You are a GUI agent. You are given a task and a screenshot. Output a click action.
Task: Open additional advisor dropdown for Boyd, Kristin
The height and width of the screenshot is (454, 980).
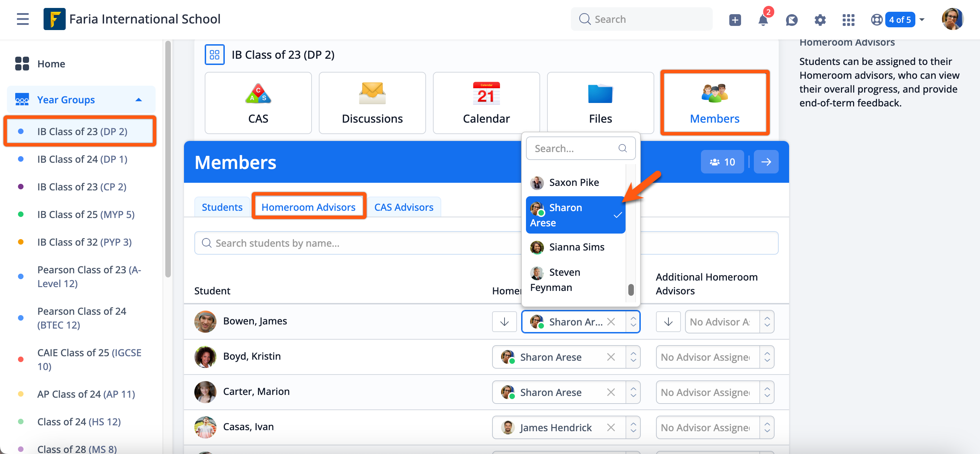[x=767, y=357]
